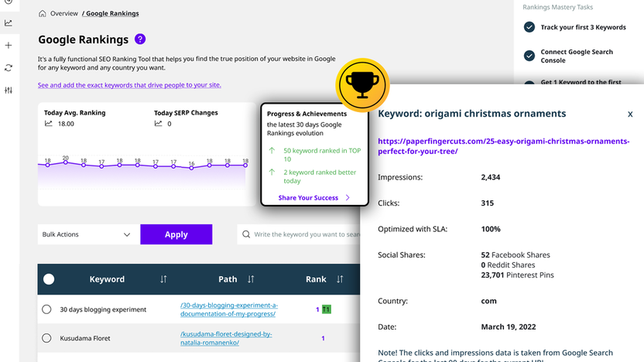The image size is (644, 362).
Task: Click the rank value 1 for Kusudama Floret
Action: coord(323,338)
